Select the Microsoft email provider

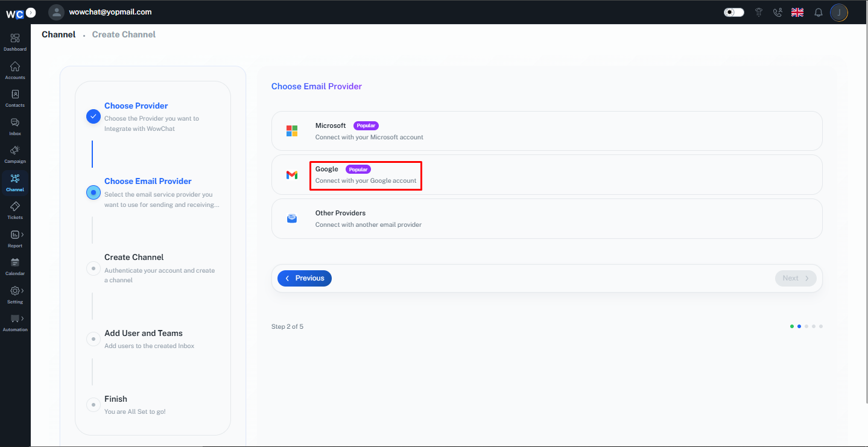click(547, 131)
